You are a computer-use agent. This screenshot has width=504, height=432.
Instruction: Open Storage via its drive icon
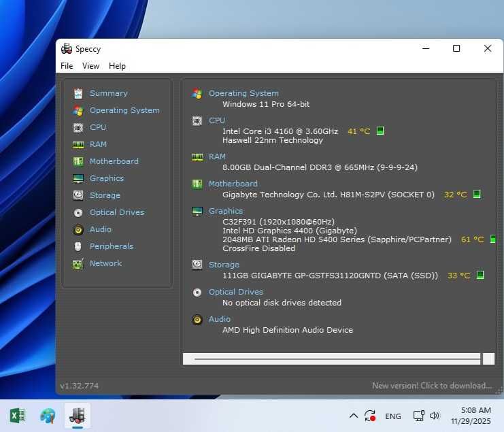(78, 195)
